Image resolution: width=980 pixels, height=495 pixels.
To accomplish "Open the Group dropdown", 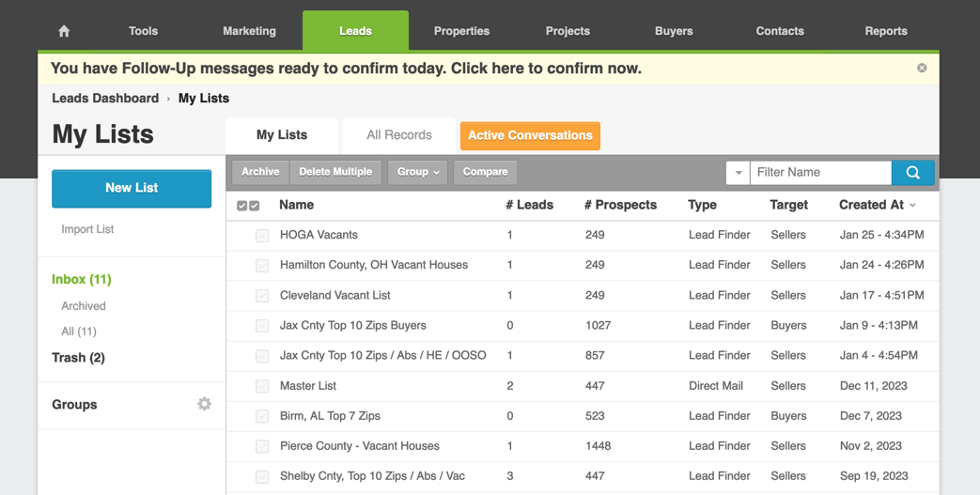I will click(418, 172).
